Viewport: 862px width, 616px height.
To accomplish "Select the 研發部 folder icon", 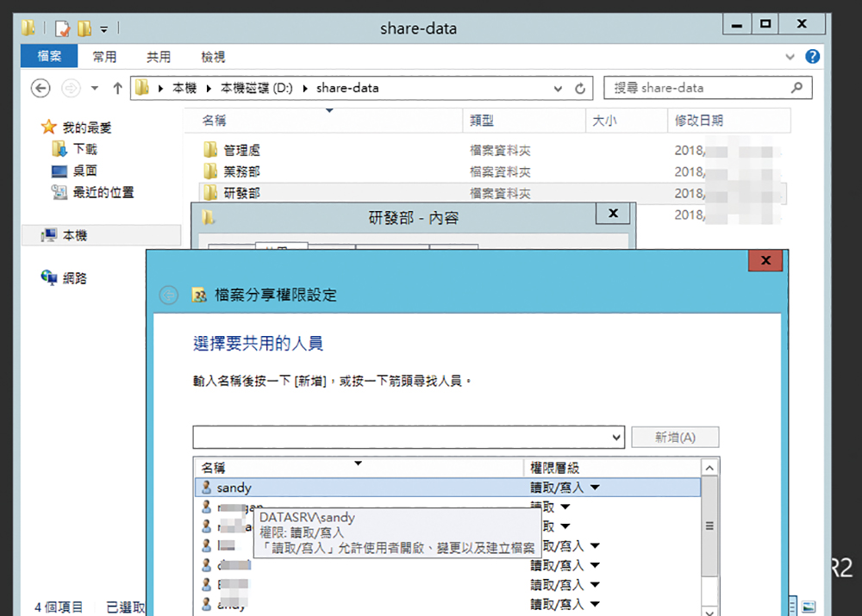I will [210, 192].
